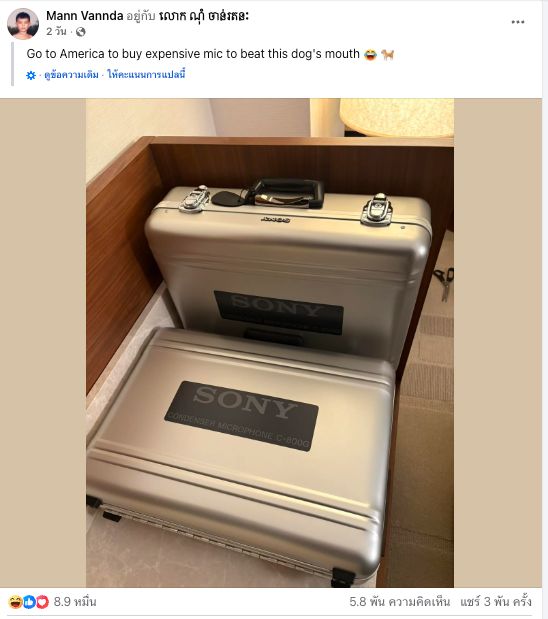Screen dimensions: 548x619
Task: Click the Like reaction icon
Action: coord(29,602)
